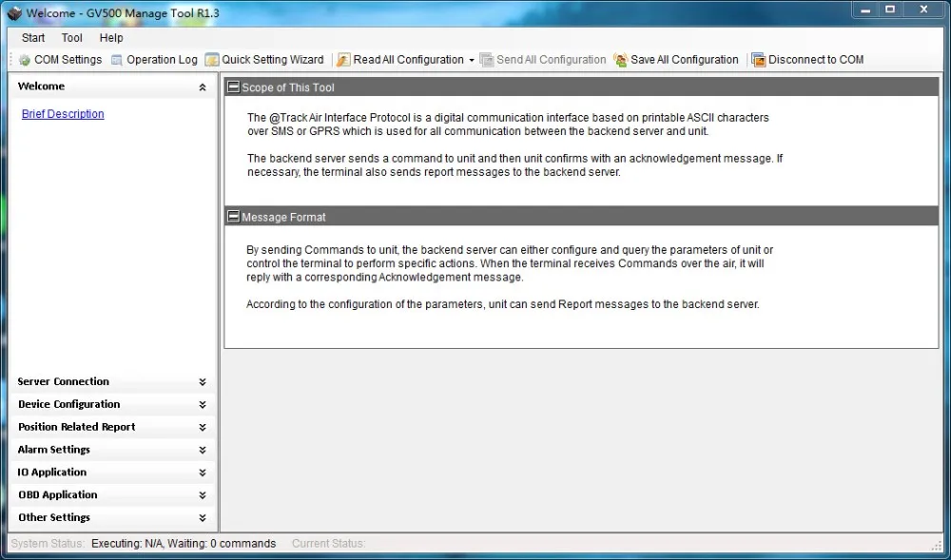Click the System Status label
This screenshot has width=951, height=560.
tap(48, 544)
